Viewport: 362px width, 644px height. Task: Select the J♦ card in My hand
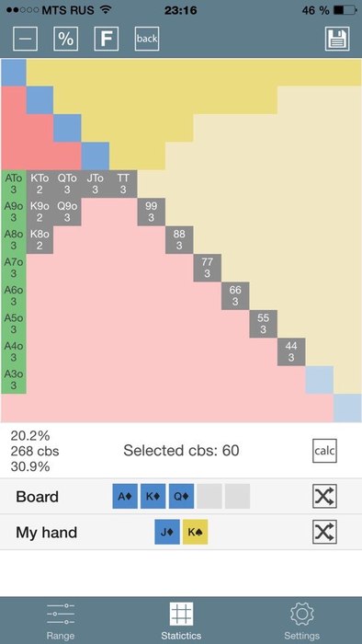coord(167,532)
